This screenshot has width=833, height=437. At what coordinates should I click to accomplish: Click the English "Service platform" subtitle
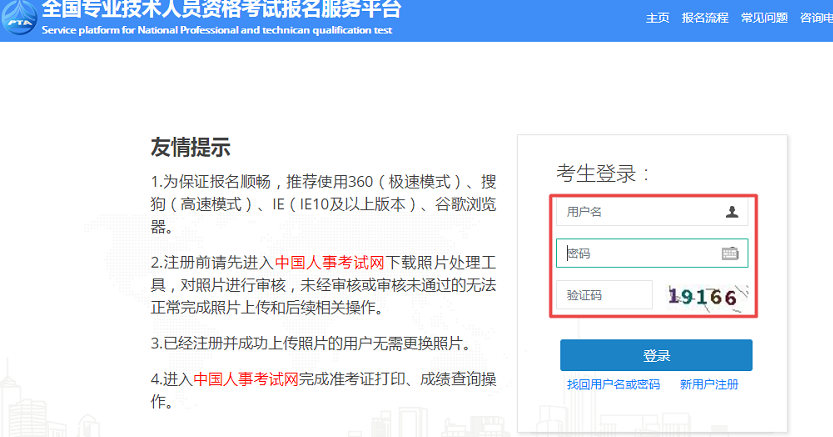pyautogui.click(x=217, y=30)
